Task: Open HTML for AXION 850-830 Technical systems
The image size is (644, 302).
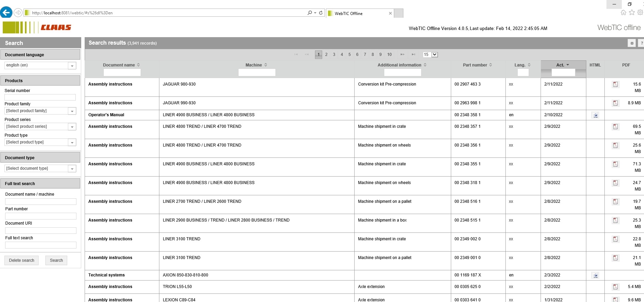Action: tap(596, 275)
